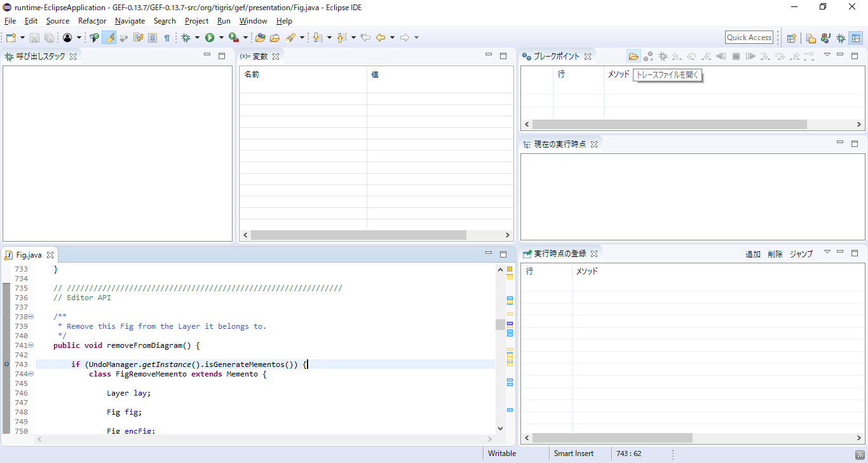Click the Quick Access search field
The height and width of the screenshot is (463, 868).
tap(749, 38)
